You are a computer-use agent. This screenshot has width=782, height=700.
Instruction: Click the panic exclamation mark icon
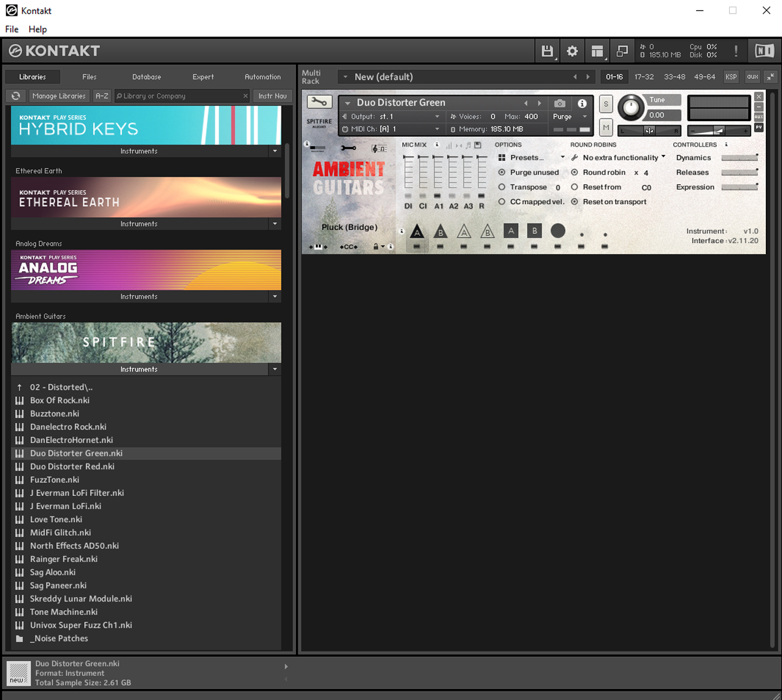point(736,51)
